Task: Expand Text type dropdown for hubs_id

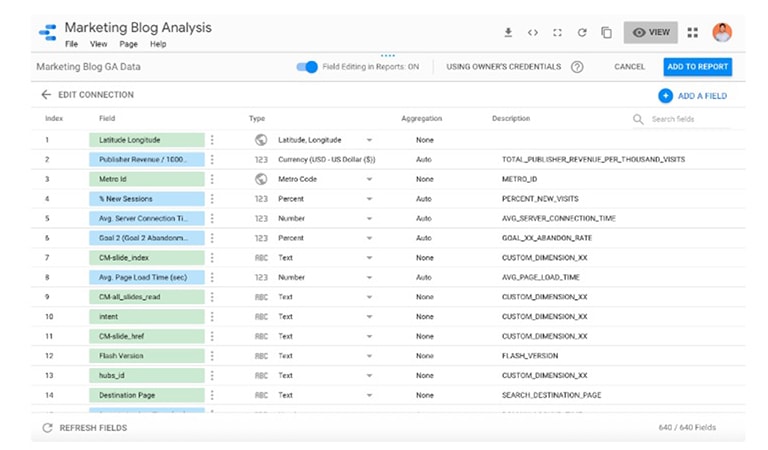Action: click(x=369, y=376)
